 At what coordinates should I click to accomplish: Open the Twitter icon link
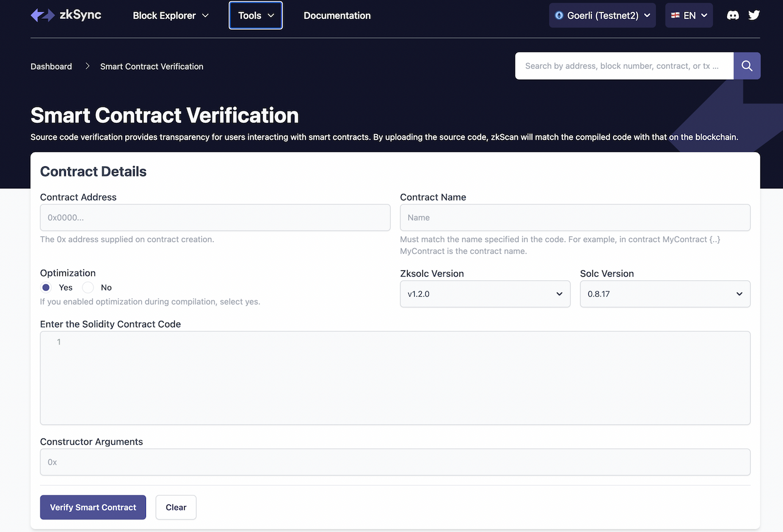[x=754, y=15]
